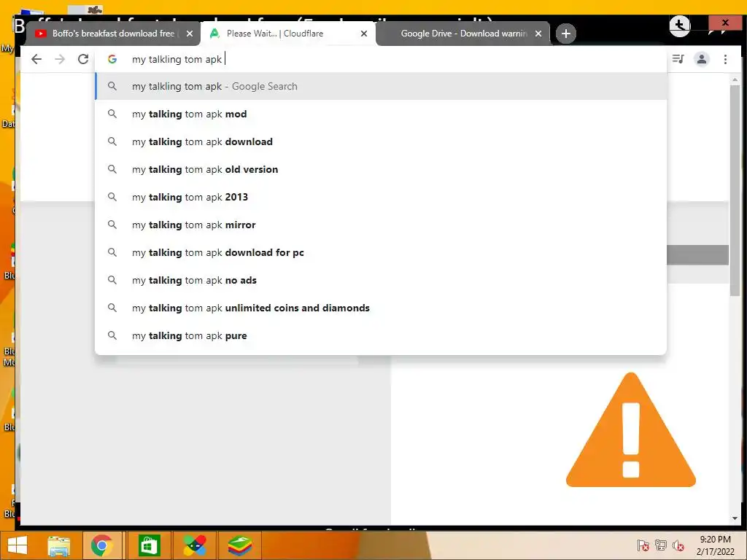Select suggestion 'my talking tom apk mod'
Viewport: 747px width, 560px height.
tap(381, 114)
